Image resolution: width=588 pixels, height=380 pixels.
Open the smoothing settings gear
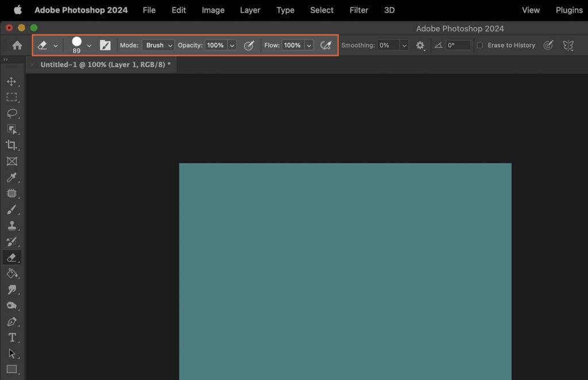(420, 45)
